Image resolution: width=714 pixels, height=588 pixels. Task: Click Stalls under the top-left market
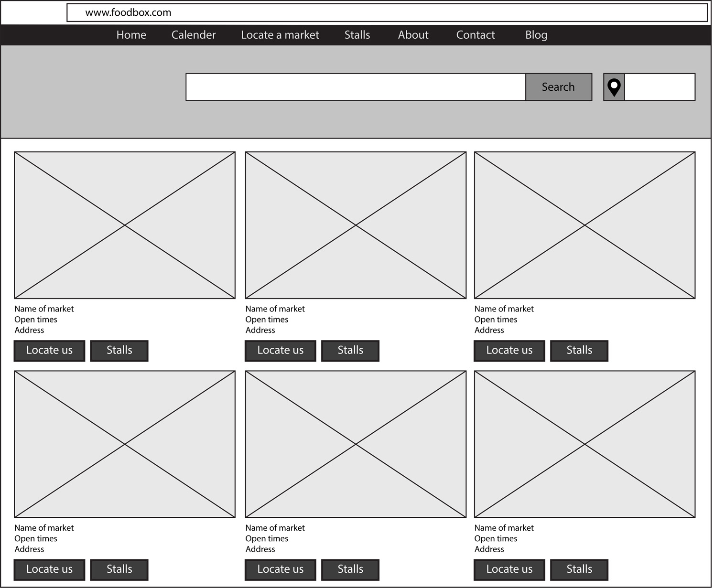coord(119,351)
